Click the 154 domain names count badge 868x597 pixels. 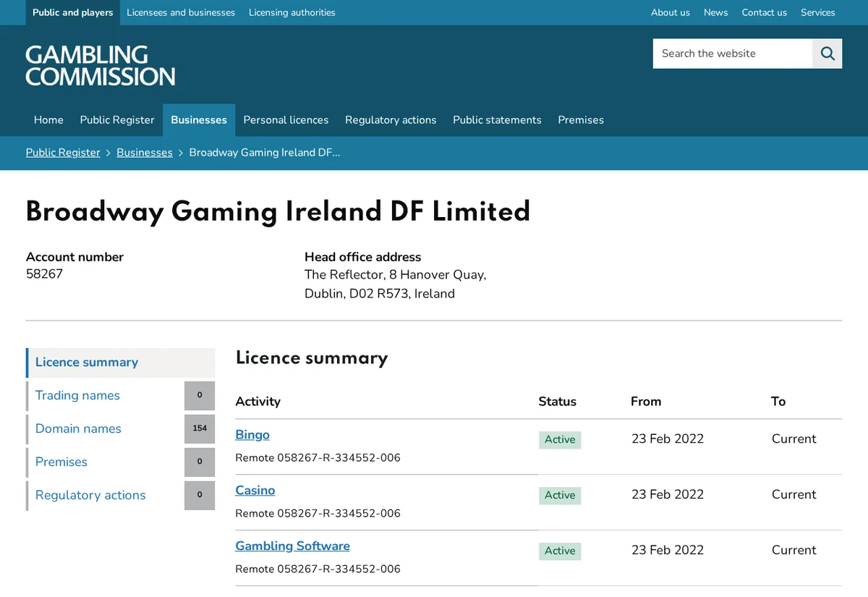click(200, 429)
